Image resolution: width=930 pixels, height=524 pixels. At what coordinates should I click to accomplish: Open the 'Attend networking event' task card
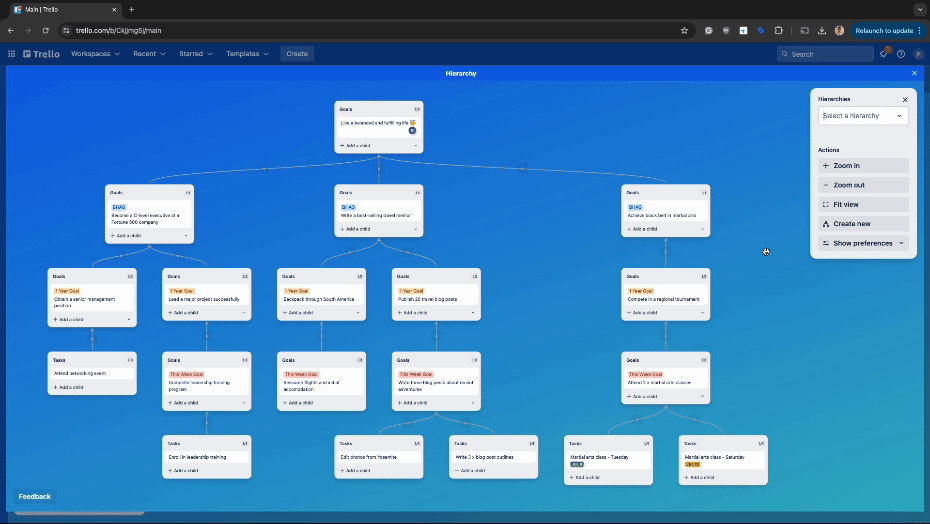pyautogui.click(x=92, y=373)
